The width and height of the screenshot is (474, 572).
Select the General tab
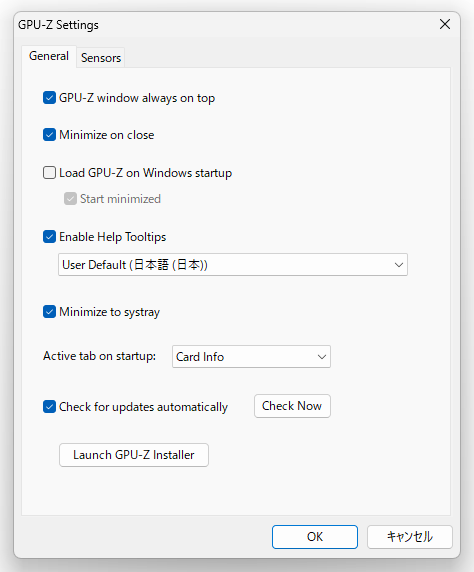point(49,56)
